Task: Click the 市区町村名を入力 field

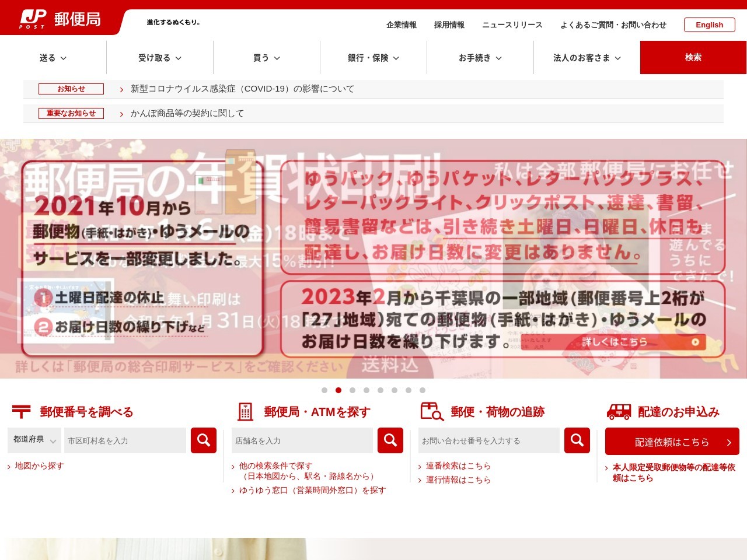Action: pos(125,440)
